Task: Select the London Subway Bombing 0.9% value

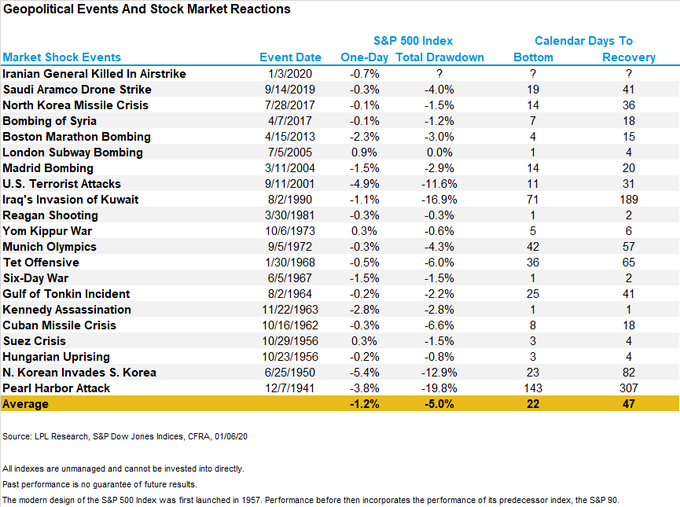Action: pos(364,152)
